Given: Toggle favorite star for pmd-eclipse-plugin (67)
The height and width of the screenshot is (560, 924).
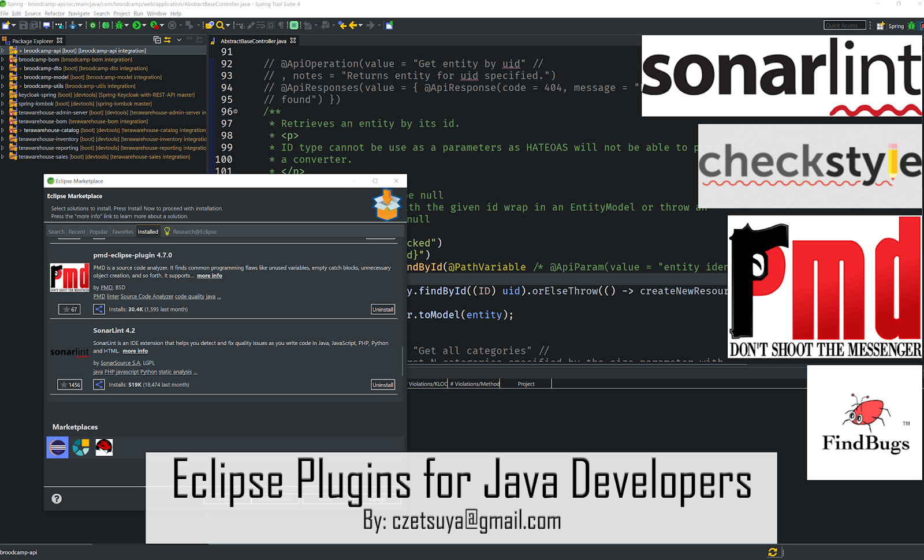Looking at the screenshot, I should pos(69,309).
